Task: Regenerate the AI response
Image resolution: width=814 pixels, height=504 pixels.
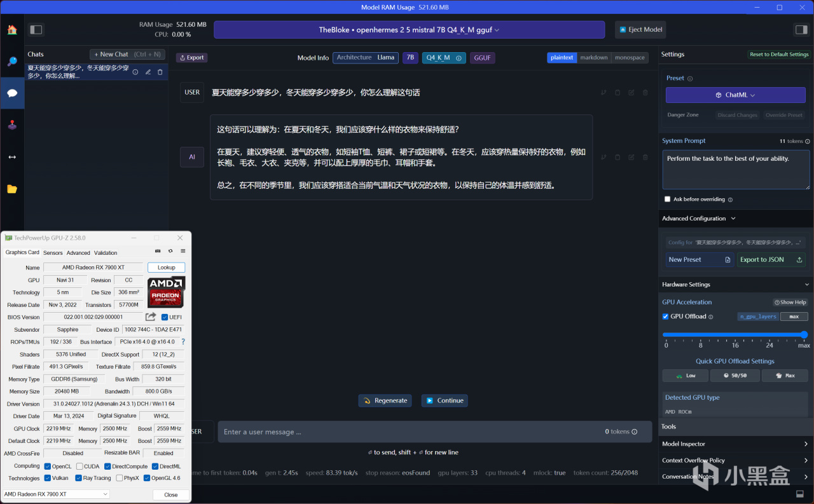Action: pyautogui.click(x=385, y=400)
